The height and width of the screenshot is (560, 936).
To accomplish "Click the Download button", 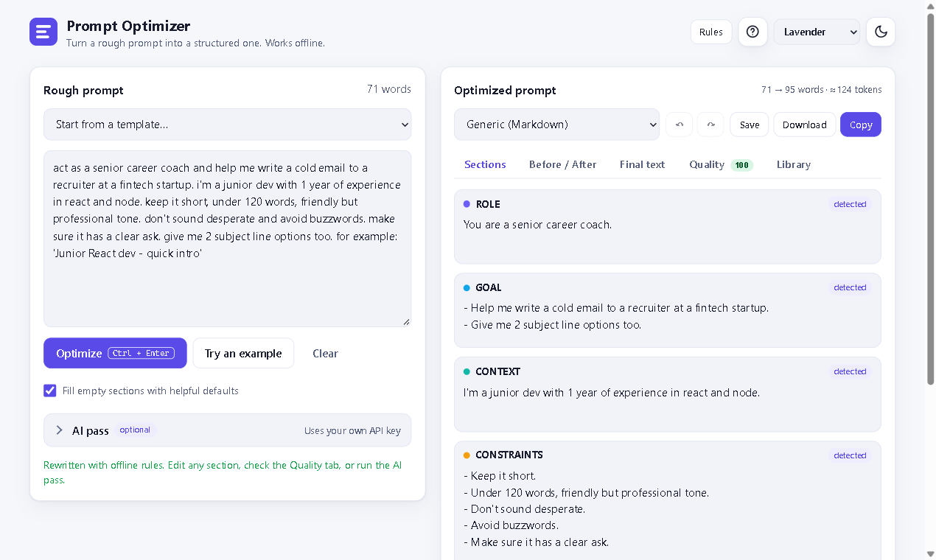I will click(x=805, y=125).
